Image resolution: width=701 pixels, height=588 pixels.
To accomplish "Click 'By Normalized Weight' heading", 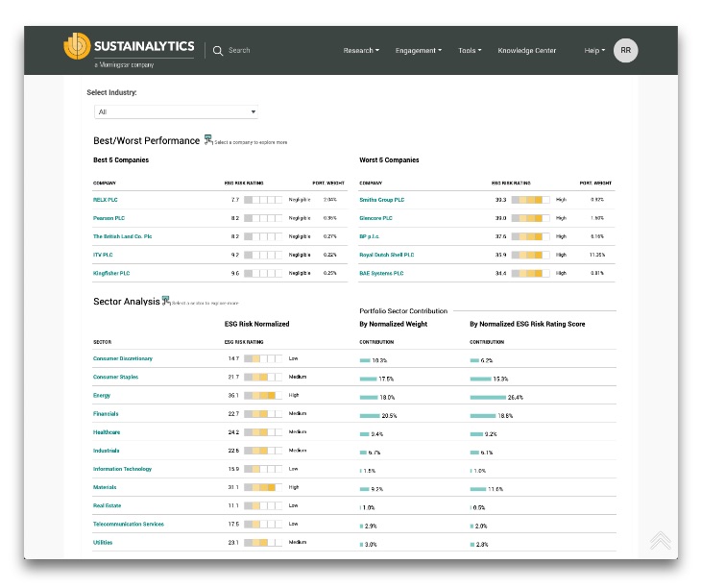I will tap(394, 324).
